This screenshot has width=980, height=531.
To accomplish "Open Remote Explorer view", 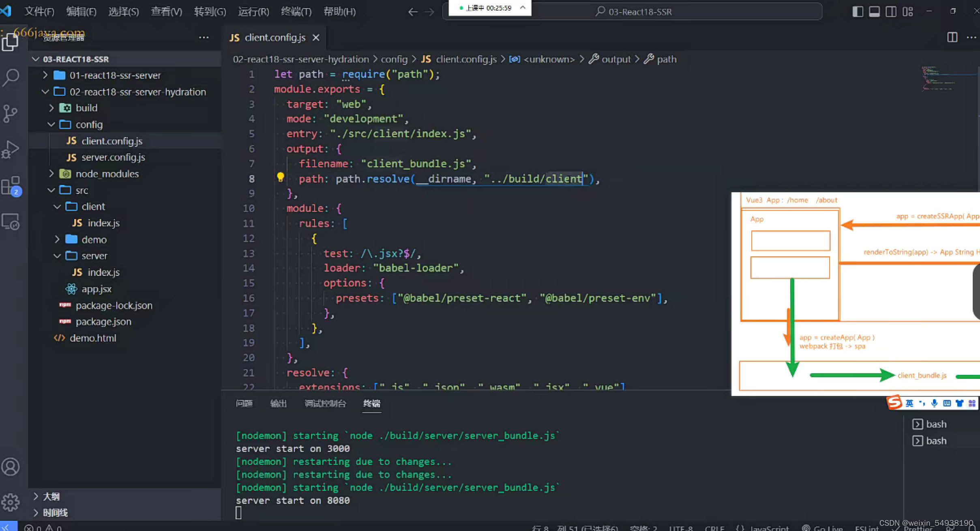I will 11,222.
